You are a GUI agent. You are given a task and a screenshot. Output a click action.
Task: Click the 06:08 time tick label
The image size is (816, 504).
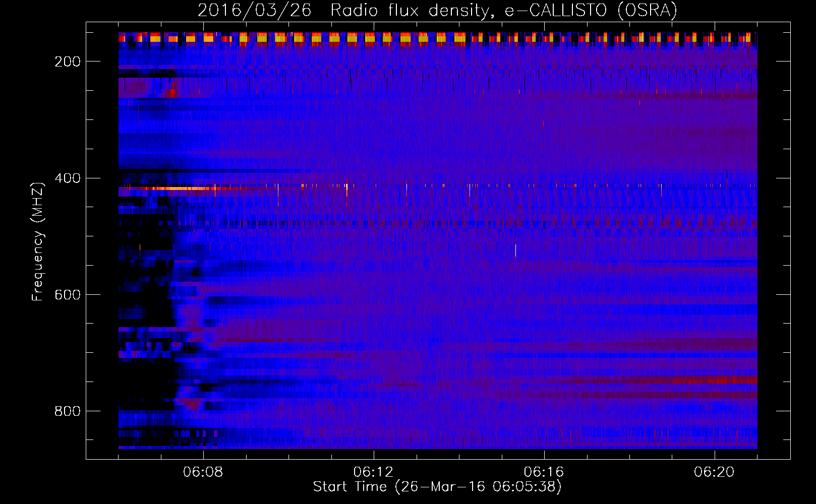(203, 472)
